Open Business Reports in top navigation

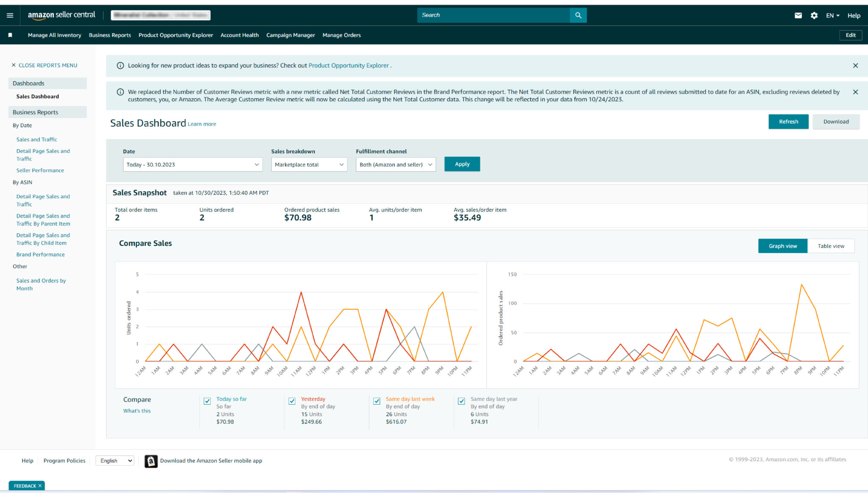click(x=110, y=35)
